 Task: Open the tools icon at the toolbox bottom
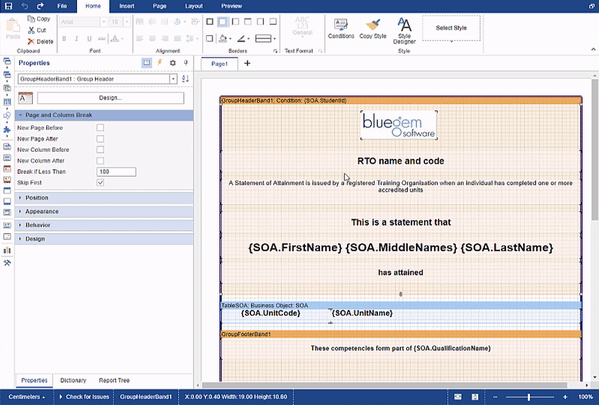(x=7, y=263)
